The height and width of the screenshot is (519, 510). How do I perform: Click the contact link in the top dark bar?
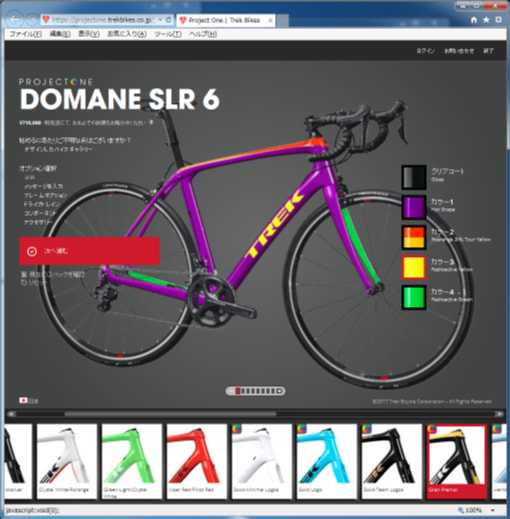click(x=459, y=51)
